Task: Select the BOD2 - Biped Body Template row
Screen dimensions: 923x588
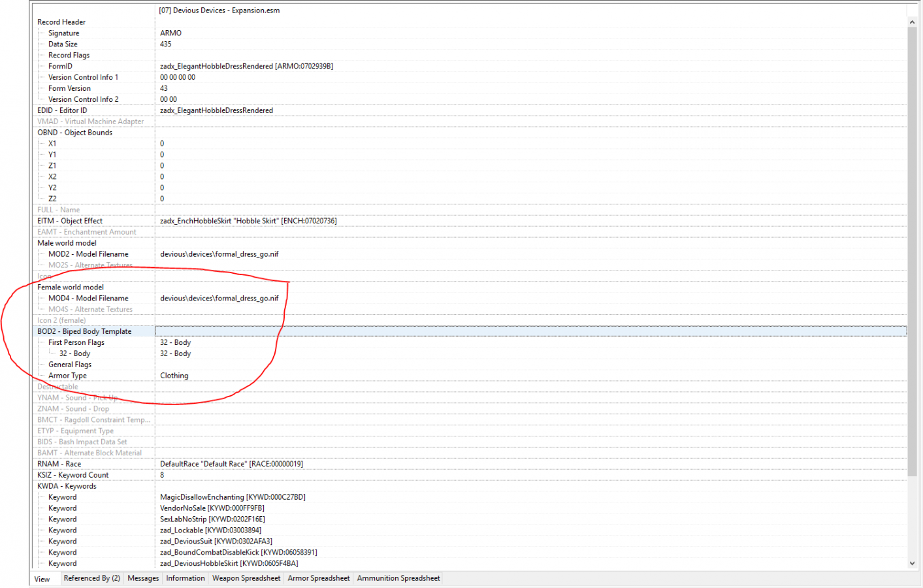Action: 84,331
